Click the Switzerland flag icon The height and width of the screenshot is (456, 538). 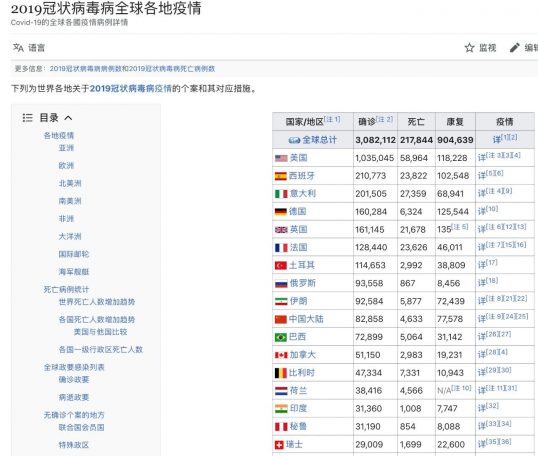[279, 445]
